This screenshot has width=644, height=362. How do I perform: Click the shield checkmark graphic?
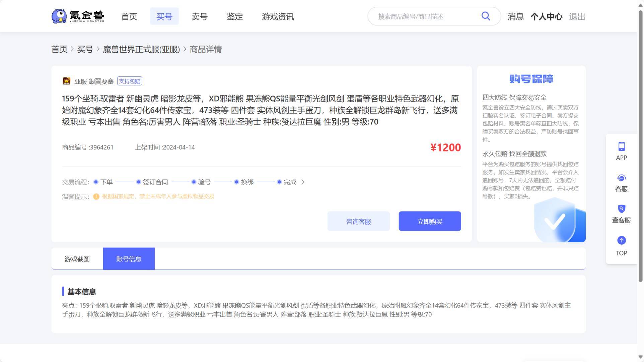559,220
